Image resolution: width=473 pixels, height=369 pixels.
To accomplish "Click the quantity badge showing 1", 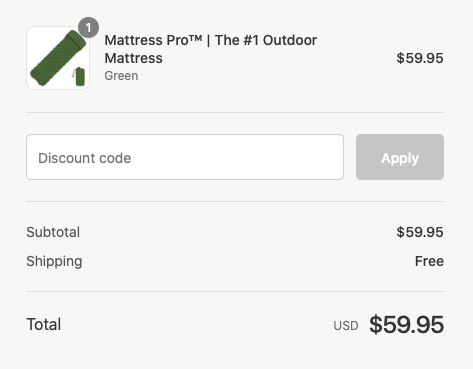I will pyautogui.click(x=88, y=28).
